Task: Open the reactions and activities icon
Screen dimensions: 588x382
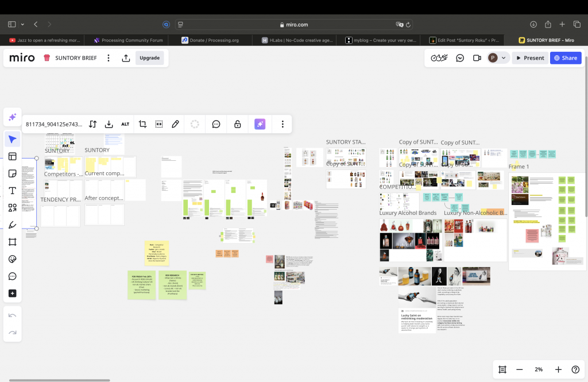Action: tap(439, 58)
